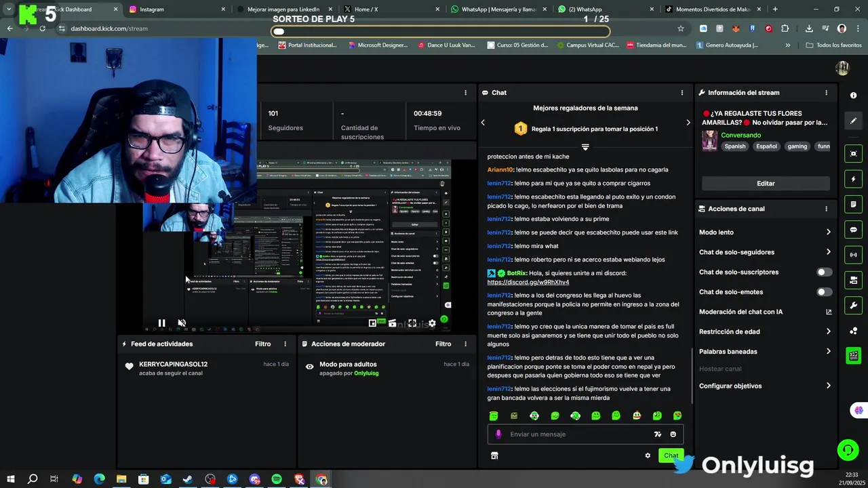Viewport: 868px width, 488px height.
Task: Click the microphone icon in chat input
Action: tap(498, 434)
